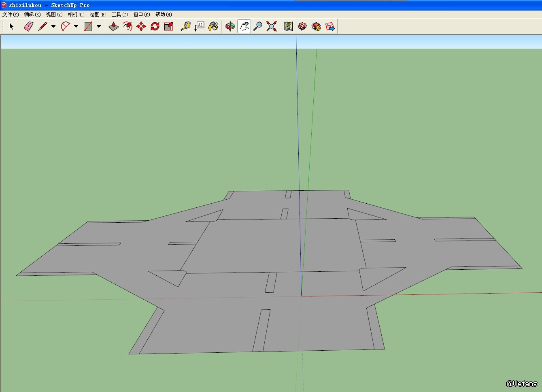Open the 相机 (Camera) menu
The width and height of the screenshot is (542, 392).
pos(76,15)
